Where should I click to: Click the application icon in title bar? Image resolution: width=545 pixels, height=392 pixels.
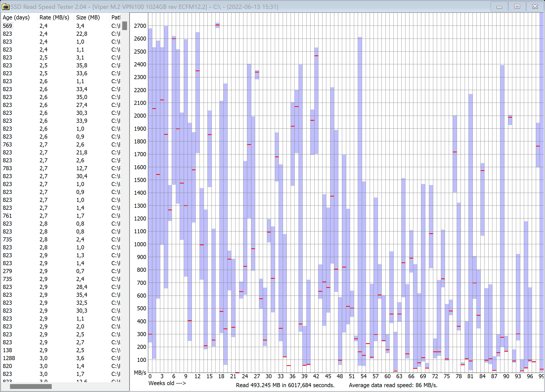coord(5,7)
